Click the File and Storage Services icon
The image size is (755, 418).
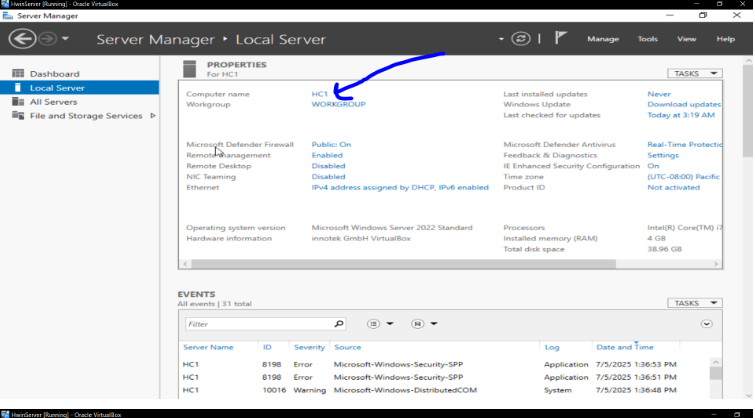(18, 115)
